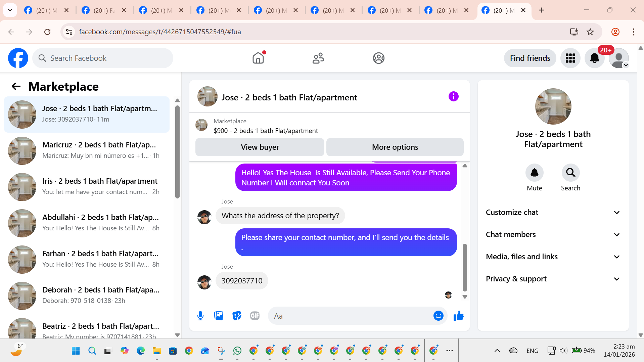Mute this conversation
Screen dimensions: 644x362
[534, 173]
